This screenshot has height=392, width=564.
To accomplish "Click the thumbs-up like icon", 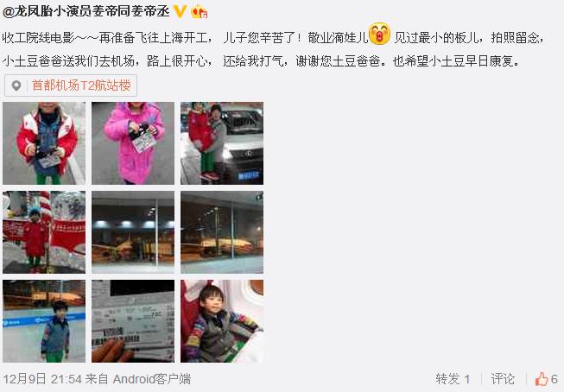I will tap(541, 379).
